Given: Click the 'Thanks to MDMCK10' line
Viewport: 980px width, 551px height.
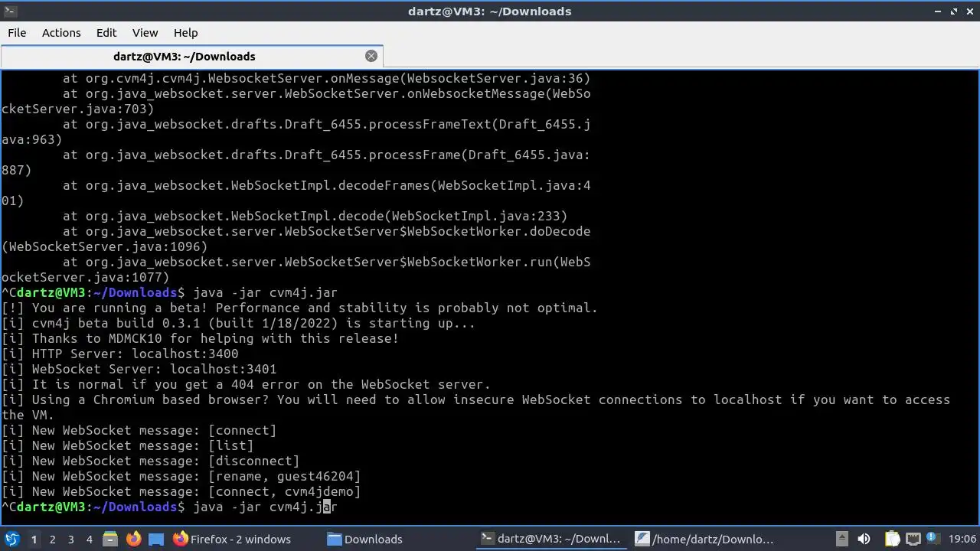Looking at the screenshot, I should click(x=200, y=338).
